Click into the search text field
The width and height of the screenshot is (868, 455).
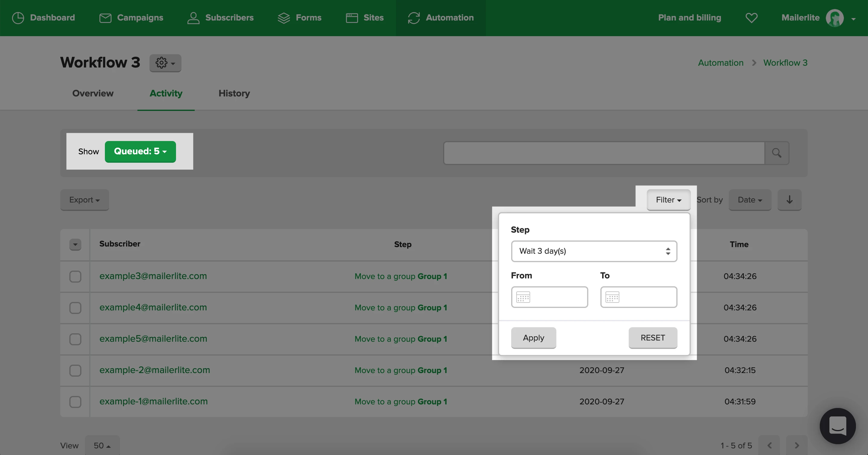pyautogui.click(x=604, y=153)
